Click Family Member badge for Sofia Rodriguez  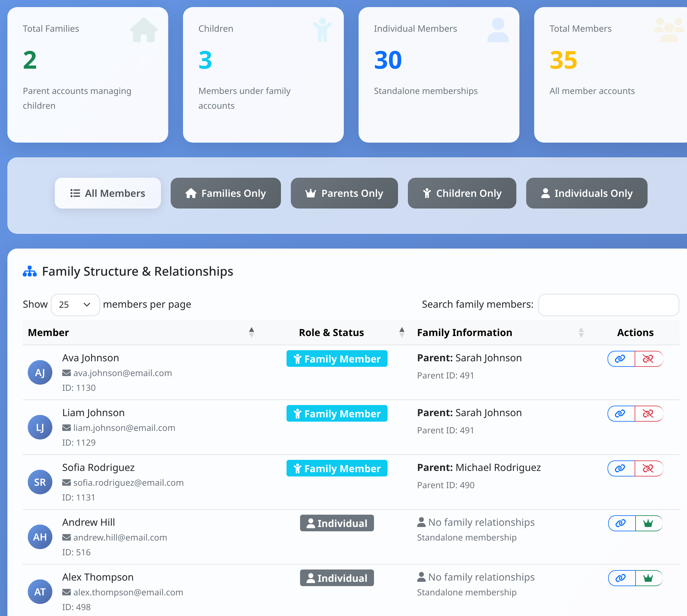(337, 468)
